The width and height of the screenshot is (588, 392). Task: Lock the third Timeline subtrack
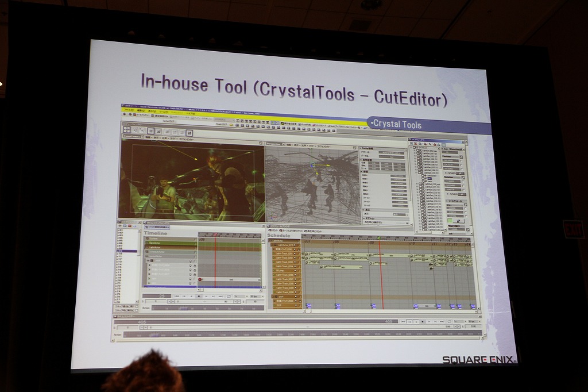point(195,275)
